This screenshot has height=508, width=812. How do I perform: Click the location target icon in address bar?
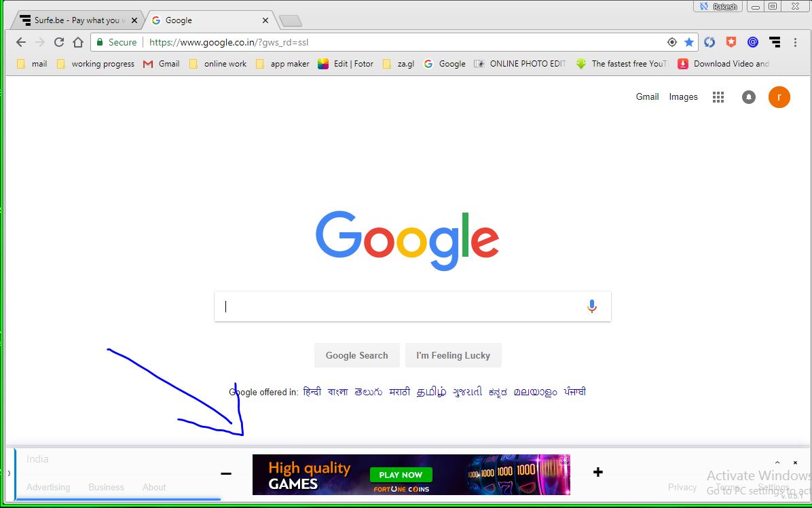[671, 43]
